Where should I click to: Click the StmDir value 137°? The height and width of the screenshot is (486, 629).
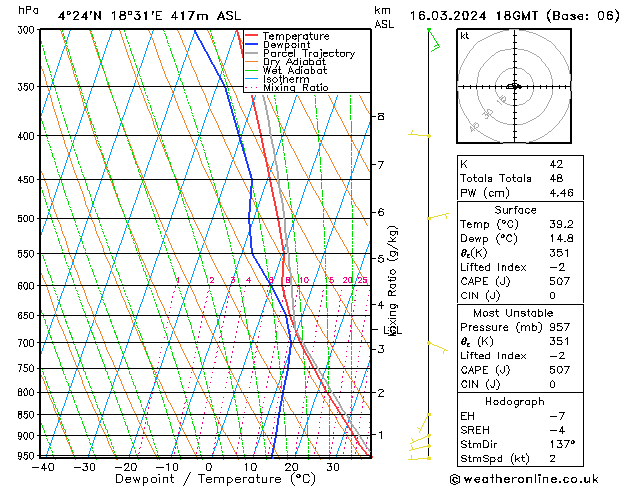click(562, 444)
